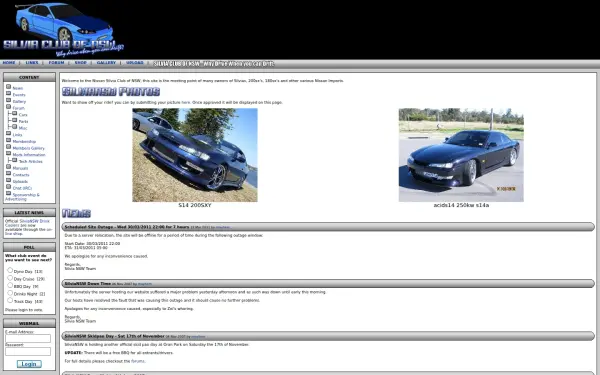Image resolution: width=600 pixels, height=375 pixels.
Task: Open the SilviaNSW Drink Coolers link
Action: [27, 223]
